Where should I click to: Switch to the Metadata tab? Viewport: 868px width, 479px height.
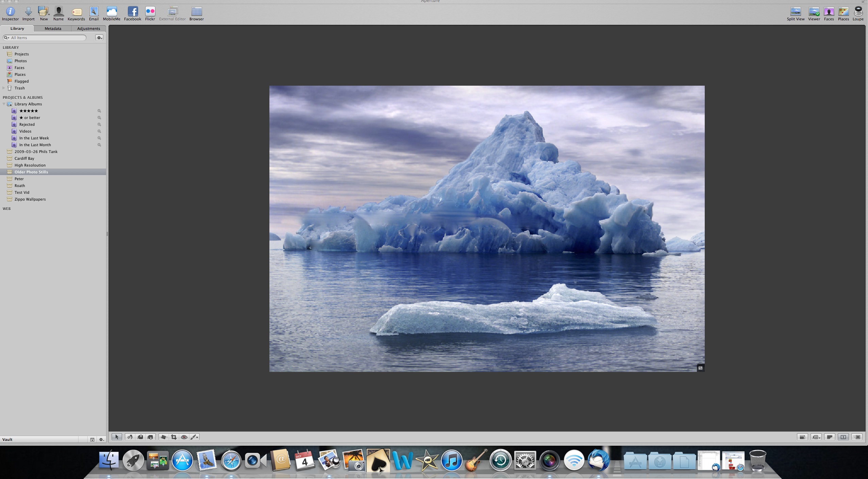[x=53, y=29]
